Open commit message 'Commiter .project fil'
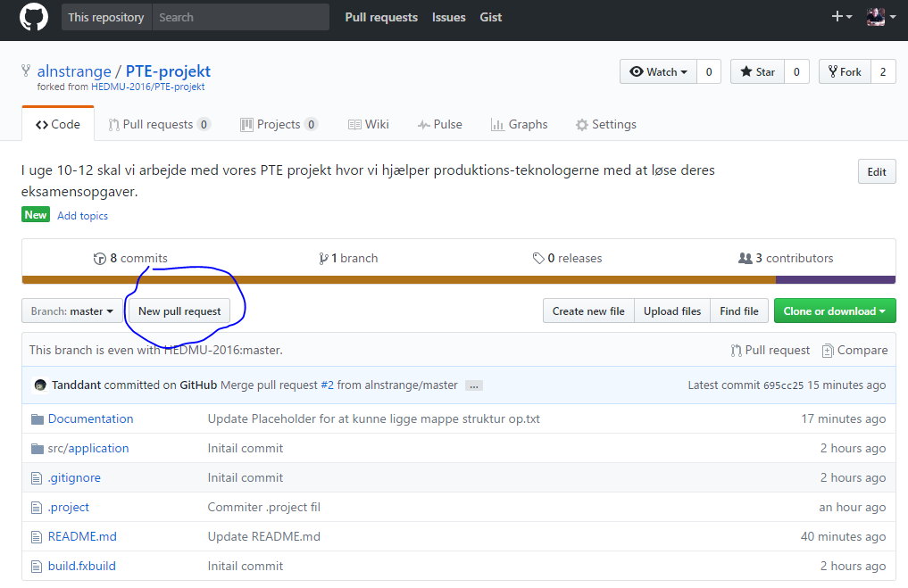Image resolution: width=908 pixels, height=588 pixels. pos(264,507)
